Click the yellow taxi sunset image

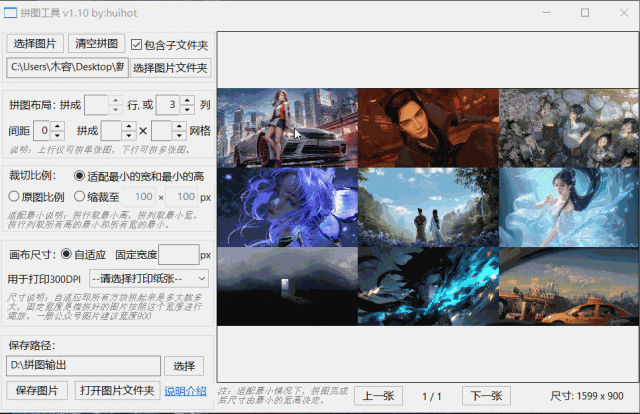click(x=569, y=286)
